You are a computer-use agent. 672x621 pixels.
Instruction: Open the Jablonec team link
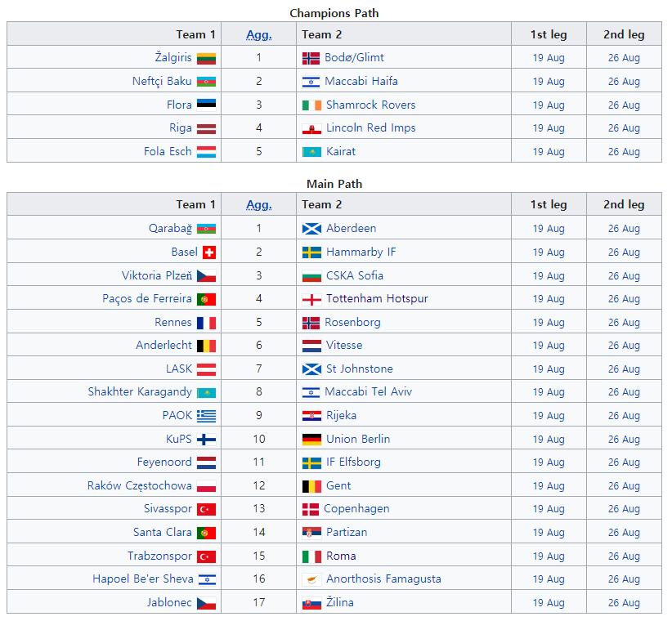[169, 602]
